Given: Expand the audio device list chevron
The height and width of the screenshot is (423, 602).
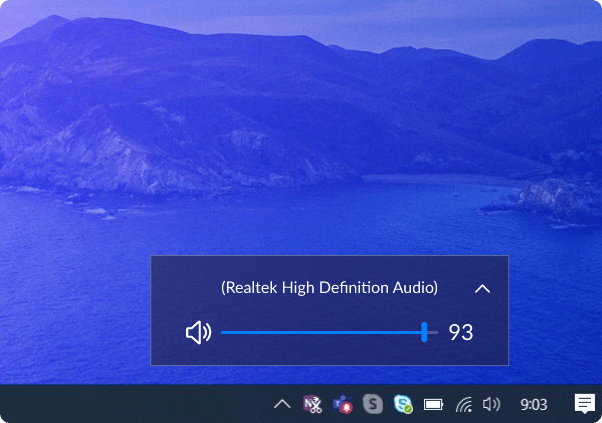Looking at the screenshot, I should click(x=482, y=289).
